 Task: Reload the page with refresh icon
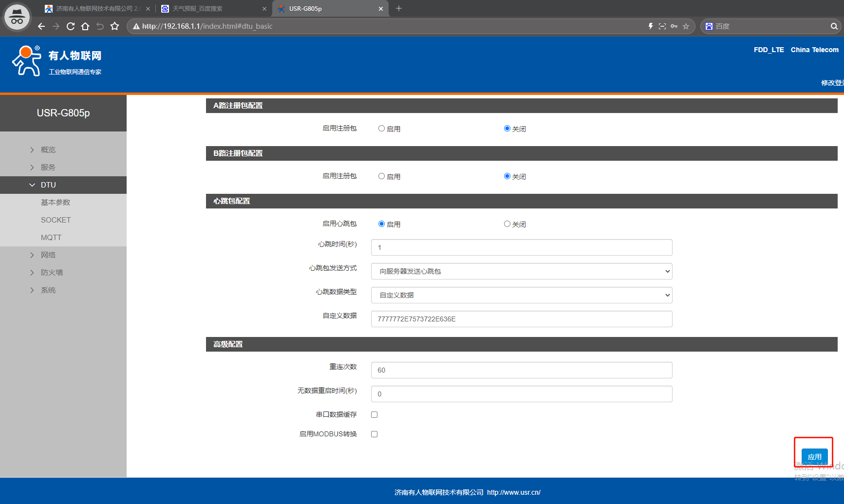pos(71,26)
